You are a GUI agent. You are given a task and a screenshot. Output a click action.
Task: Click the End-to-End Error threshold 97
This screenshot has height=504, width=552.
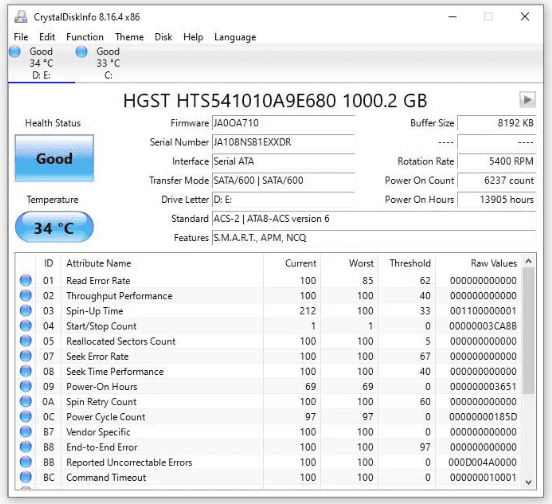[425, 447]
